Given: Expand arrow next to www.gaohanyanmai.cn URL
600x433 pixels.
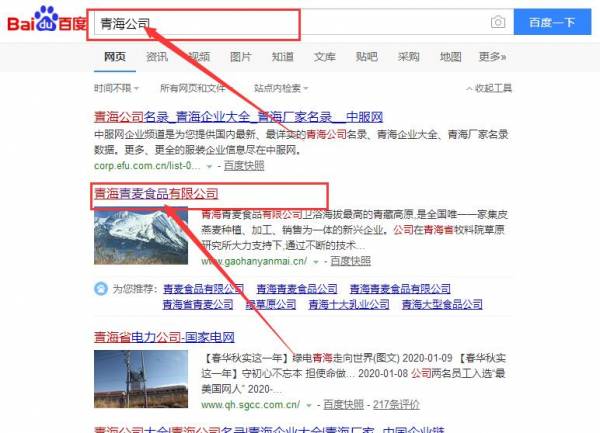Looking at the screenshot, I should tap(316, 262).
